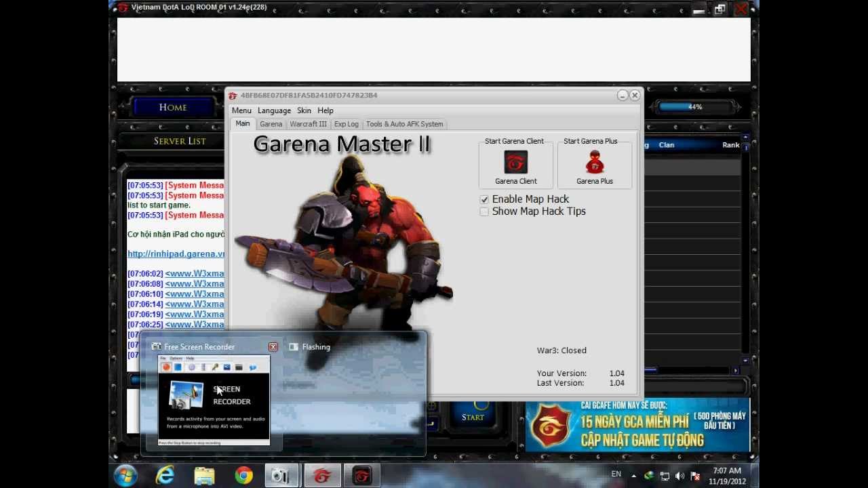868x488 pixels.
Task: Open the rinhipad.garena.vn link in chat
Action: coord(176,254)
